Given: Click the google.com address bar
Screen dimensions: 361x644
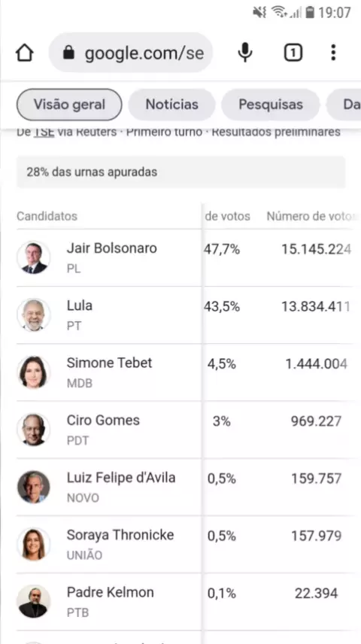Looking at the screenshot, I should pyautogui.click(x=131, y=53).
